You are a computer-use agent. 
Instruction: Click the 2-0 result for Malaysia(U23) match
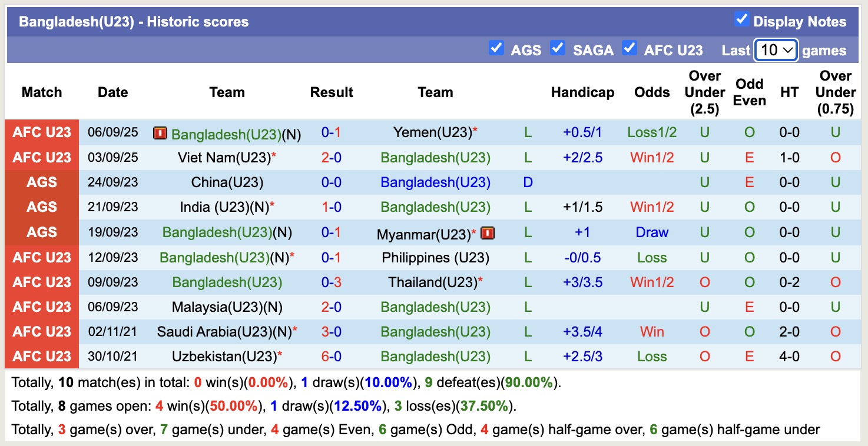click(331, 307)
